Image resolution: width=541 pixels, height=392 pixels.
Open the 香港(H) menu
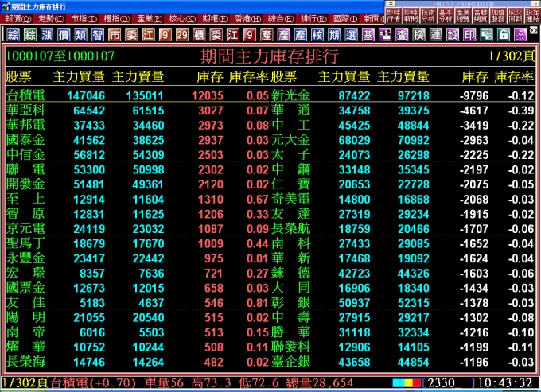point(247,18)
